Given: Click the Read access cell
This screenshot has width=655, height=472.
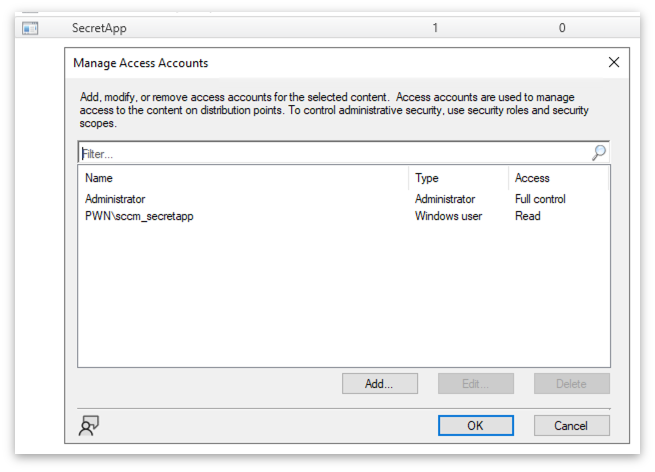Looking at the screenshot, I should coord(527,216).
